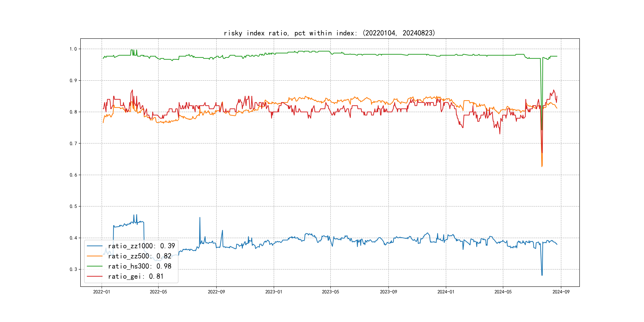Click the orange ratio_zz500 legend line sample
Screen dimensions: 644x322
coord(94,256)
